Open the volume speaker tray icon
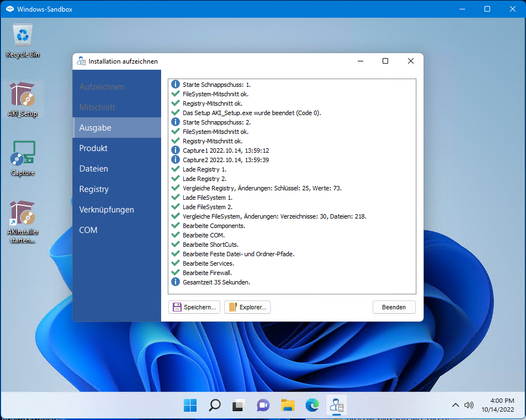The width and height of the screenshot is (526, 420). 468,405
